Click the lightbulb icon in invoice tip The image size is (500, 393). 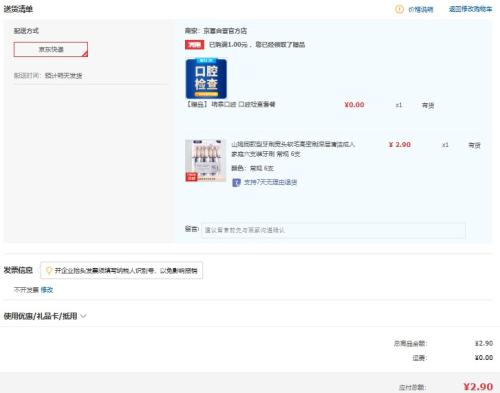(49, 270)
